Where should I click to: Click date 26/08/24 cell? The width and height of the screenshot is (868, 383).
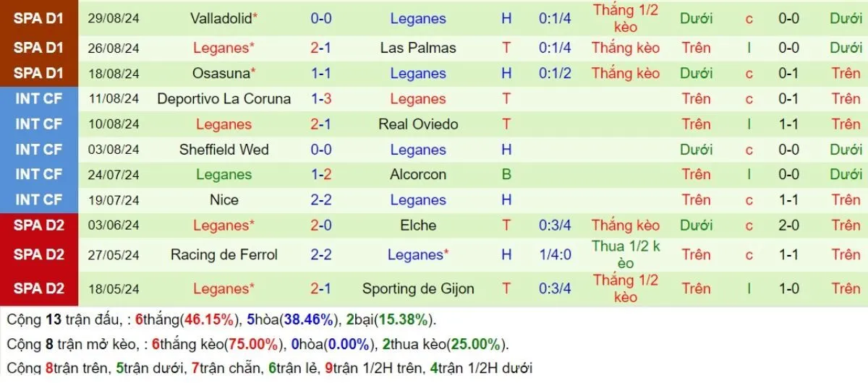pyautogui.click(x=114, y=48)
